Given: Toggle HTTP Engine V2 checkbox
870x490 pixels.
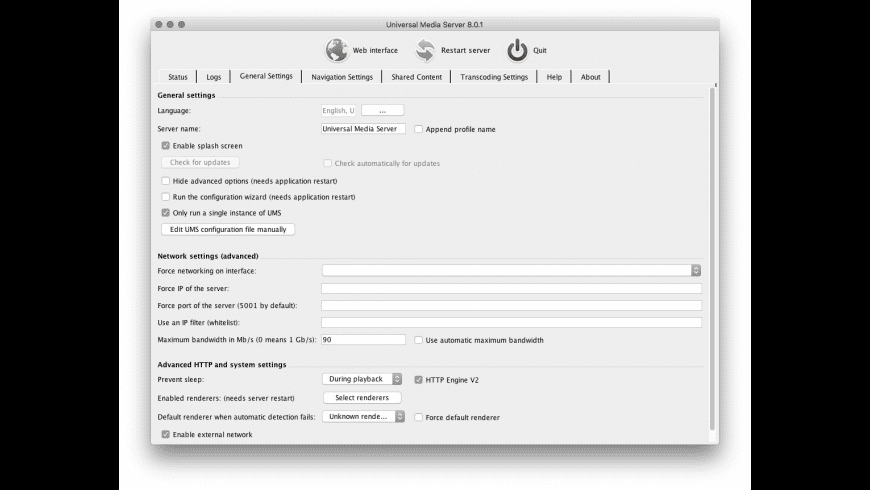Looking at the screenshot, I should 418,380.
